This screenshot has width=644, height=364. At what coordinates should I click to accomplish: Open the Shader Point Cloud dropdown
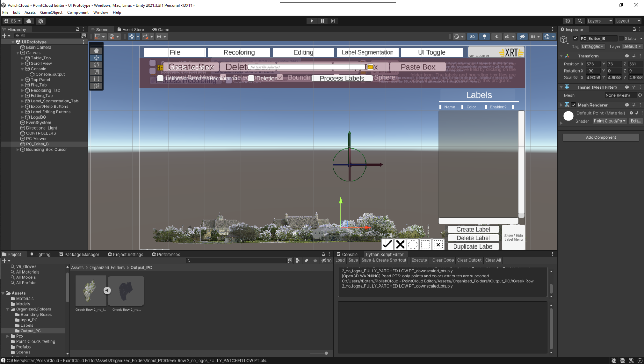(x=609, y=121)
